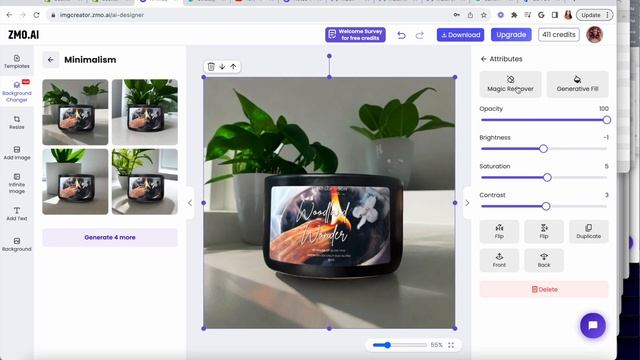
Task: Adjust the Contrast slider
Action: tap(544, 206)
